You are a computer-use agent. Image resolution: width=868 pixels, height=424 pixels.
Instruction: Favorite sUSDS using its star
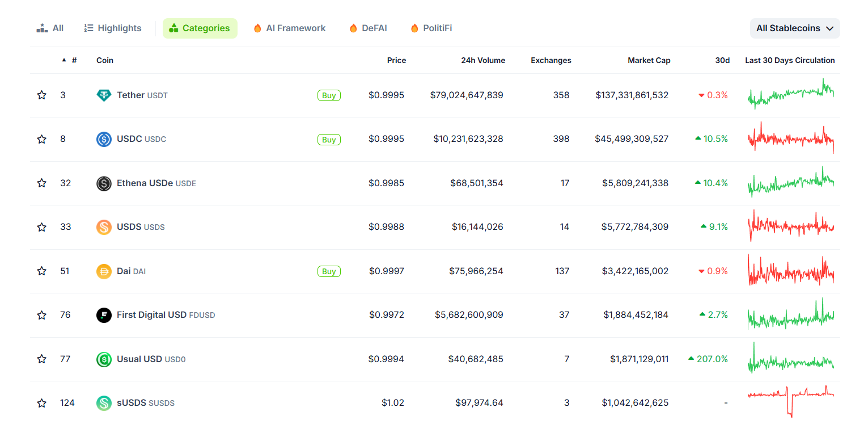41,403
